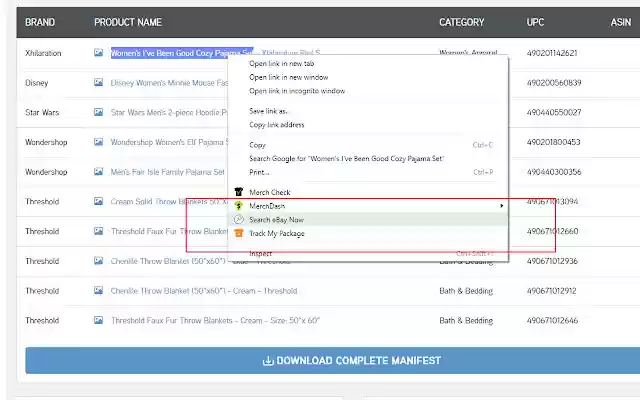
Task: Open Star Wars Men's 2-piece Hoodie link
Action: (x=169, y=112)
